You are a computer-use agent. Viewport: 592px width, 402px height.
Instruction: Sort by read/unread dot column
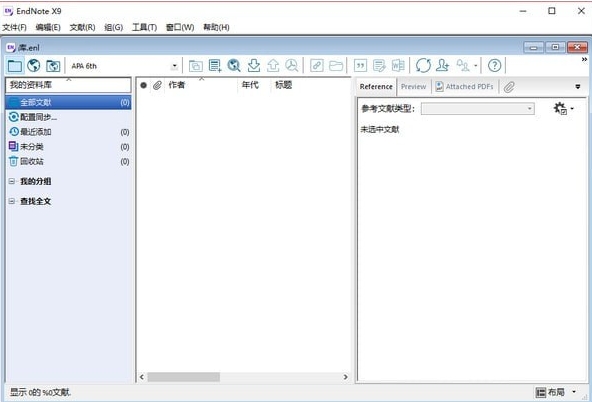(x=143, y=85)
